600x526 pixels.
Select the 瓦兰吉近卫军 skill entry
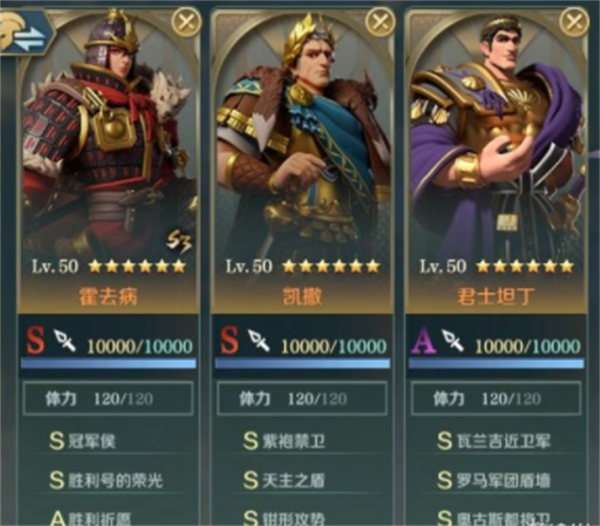(494, 441)
